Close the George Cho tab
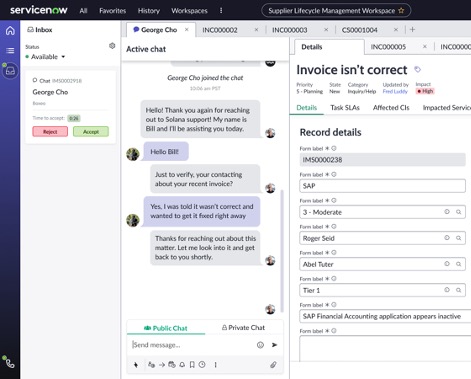 point(187,30)
